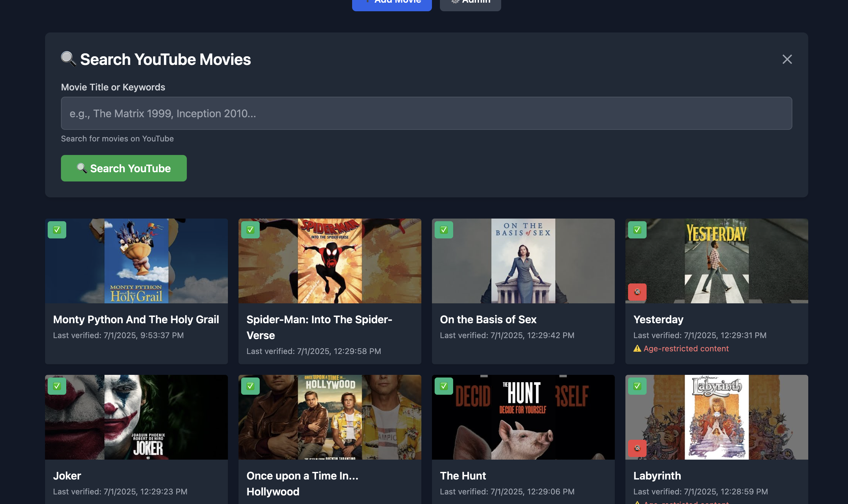Click magnifier icon in Search YouTube Movies heading
The image size is (848, 504).
click(x=69, y=59)
